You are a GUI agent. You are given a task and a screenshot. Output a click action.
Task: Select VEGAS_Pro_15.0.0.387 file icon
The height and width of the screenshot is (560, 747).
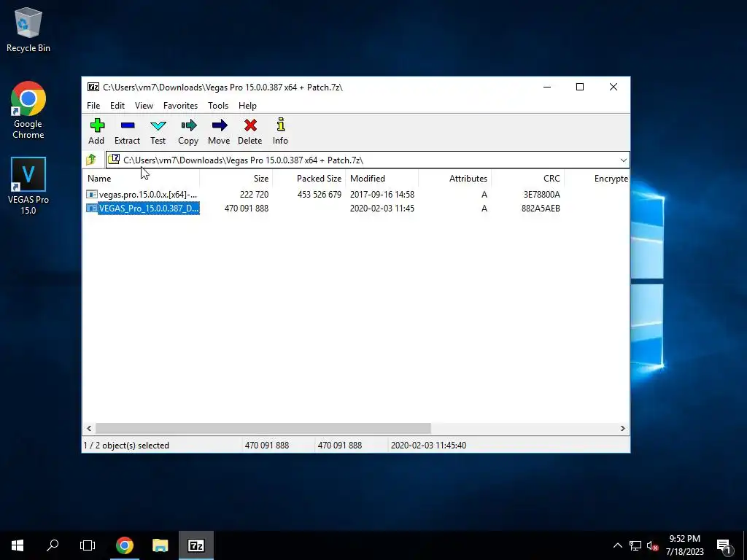click(x=91, y=208)
